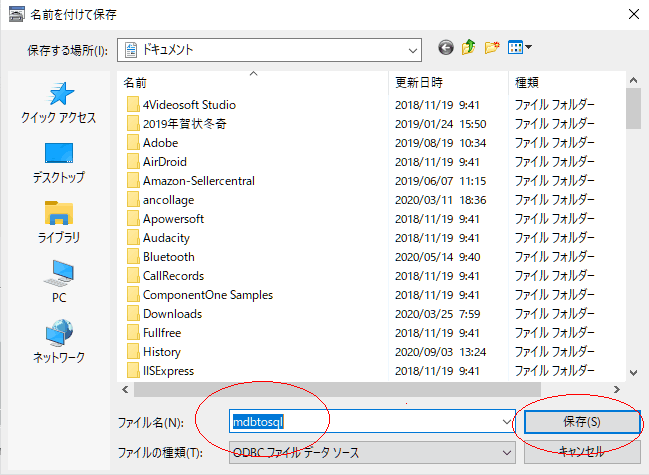Viewport: 649px width, 475px height.
Task: Select Library (ライブラリ) in sidebar
Action: (59, 223)
